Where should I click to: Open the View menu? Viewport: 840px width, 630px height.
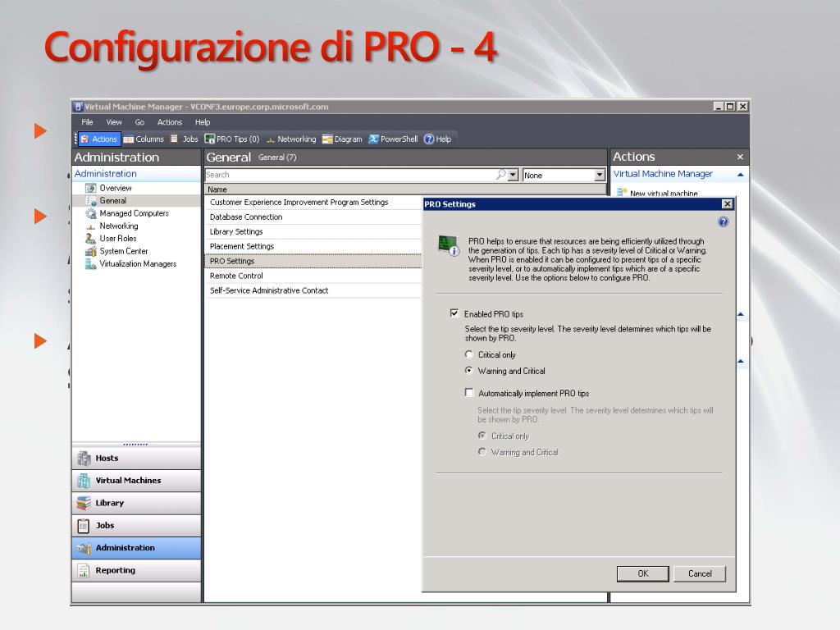[113, 122]
